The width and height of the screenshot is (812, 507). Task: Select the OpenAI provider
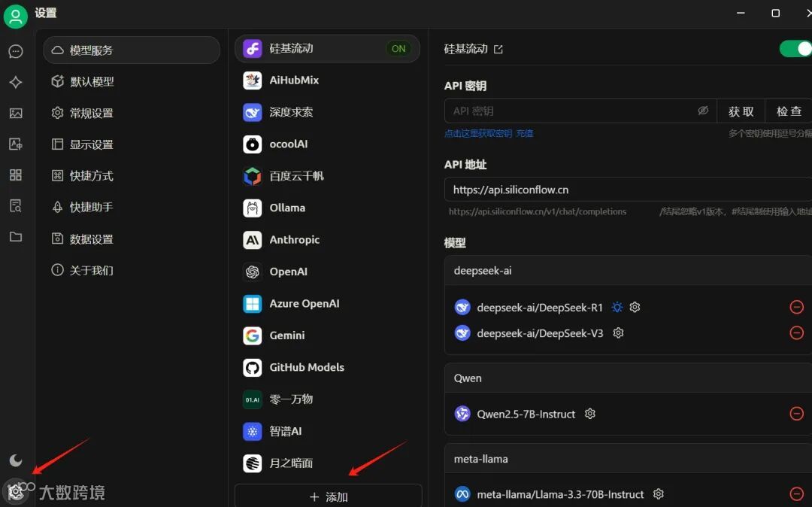point(327,272)
